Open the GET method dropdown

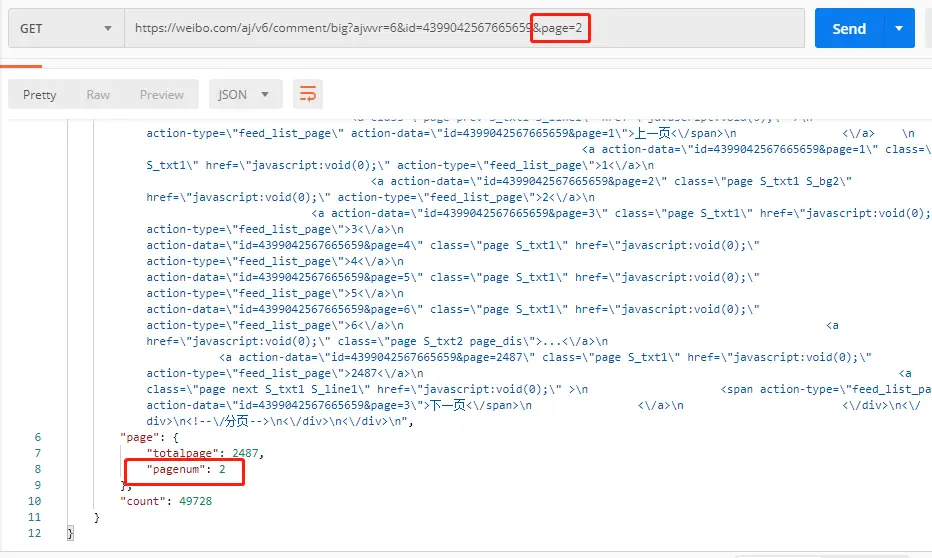click(66, 28)
